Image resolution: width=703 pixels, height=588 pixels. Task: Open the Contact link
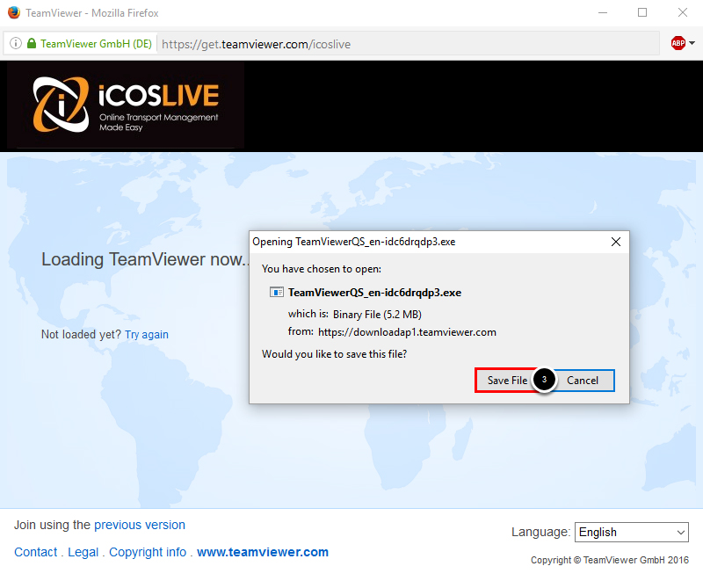pyautogui.click(x=36, y=552)
